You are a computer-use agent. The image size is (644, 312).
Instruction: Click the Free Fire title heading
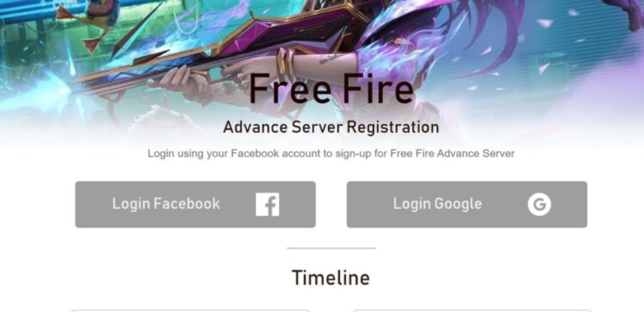[331, 89]
